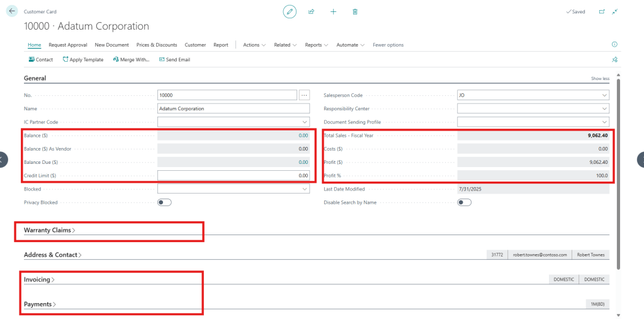Image resolution: width=644 pixels, height=319 pixels.
Task: Click the plus new record icon
Action: tap(333, 11)
